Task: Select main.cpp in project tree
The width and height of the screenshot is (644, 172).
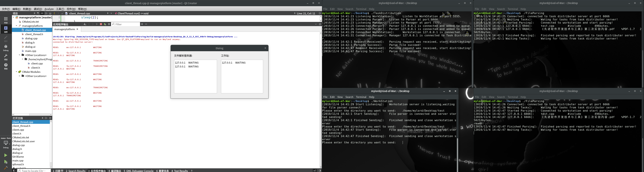Action: (x=31, y=51)
